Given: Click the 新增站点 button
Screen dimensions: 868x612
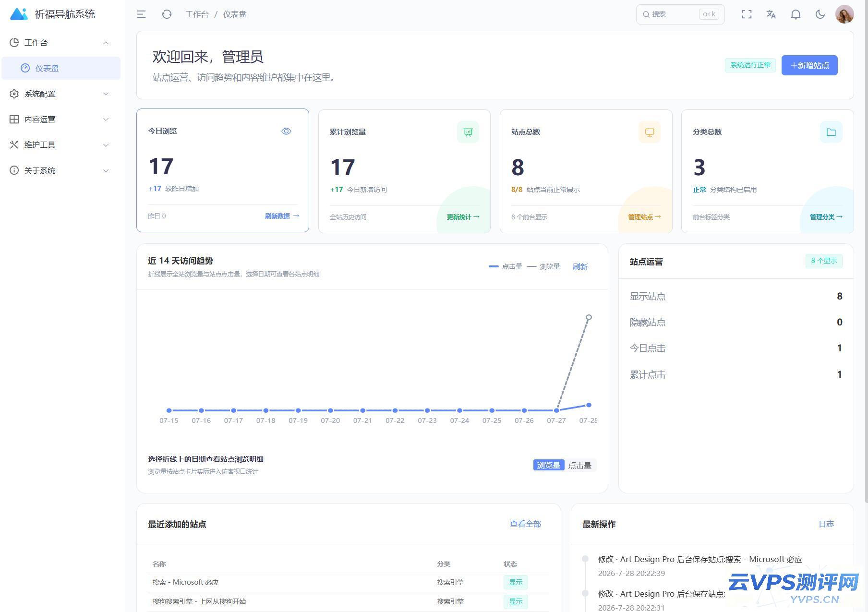Looking at the screenshot, I should pyautogui.click(x=809, y=65).
